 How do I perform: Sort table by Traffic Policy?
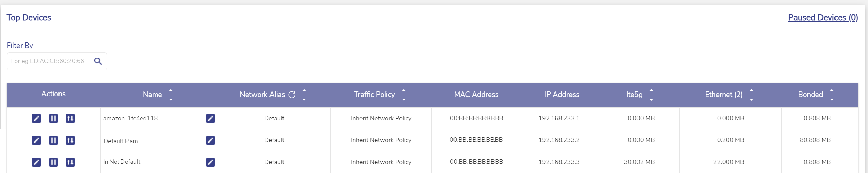pos(404,95)
